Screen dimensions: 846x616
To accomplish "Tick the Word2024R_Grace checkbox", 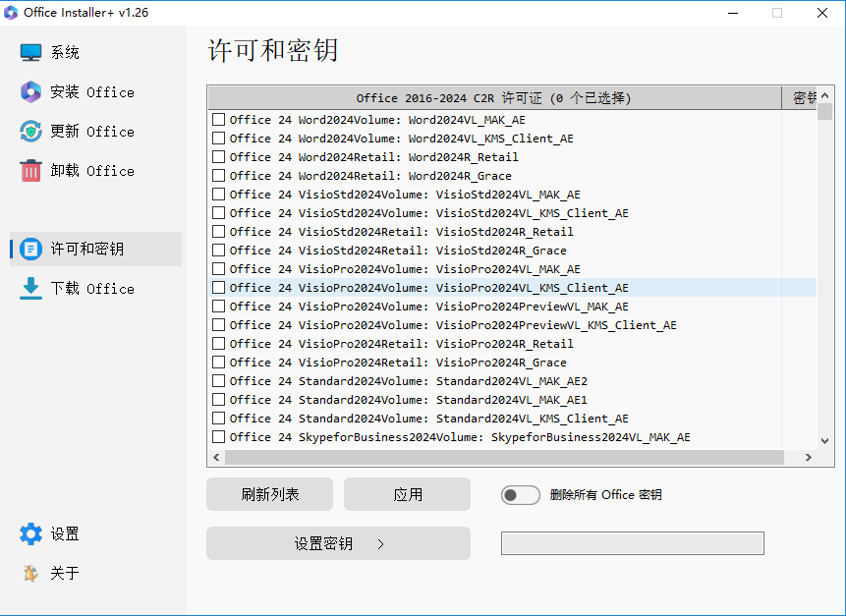I will pyautogui.click(x=218, y=176).
